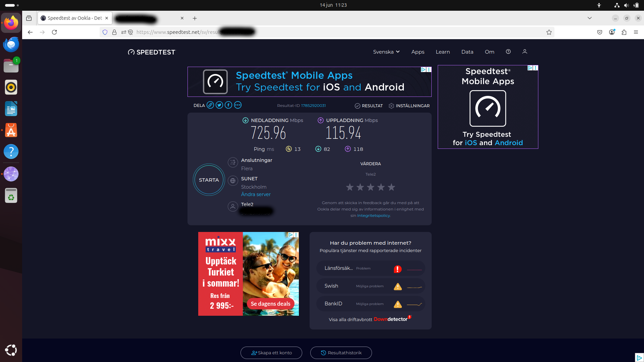Open LibreOffice Writer from dock

(x=11, y=109)
